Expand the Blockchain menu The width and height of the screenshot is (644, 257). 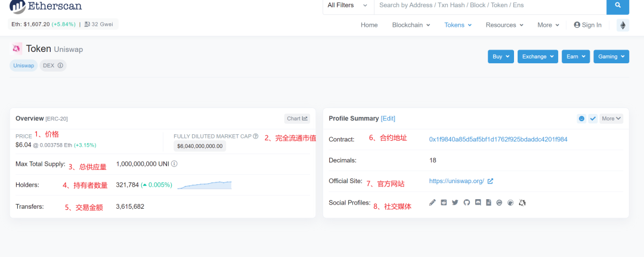[x=411, y=25]
